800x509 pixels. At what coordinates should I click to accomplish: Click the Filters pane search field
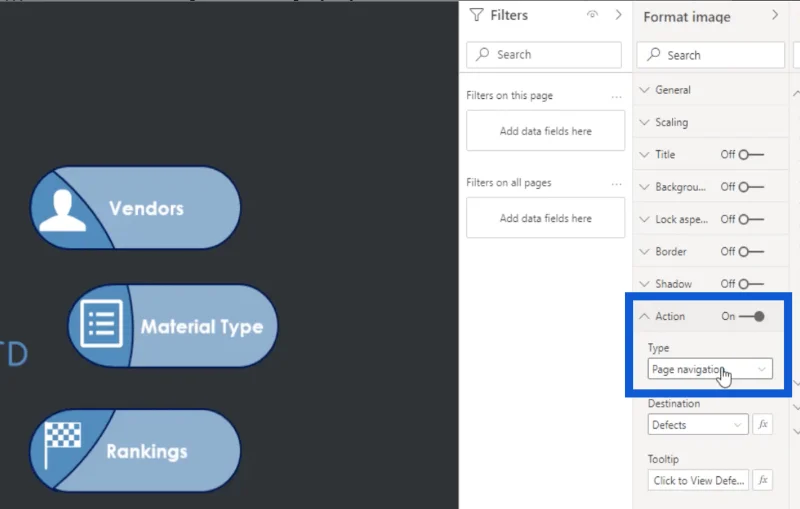[x=544, y=55]
